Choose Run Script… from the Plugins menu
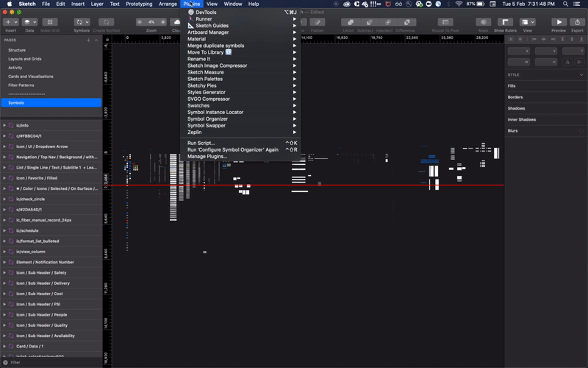The width and height of the screenshot is (588, 368). tap(240, 143)
